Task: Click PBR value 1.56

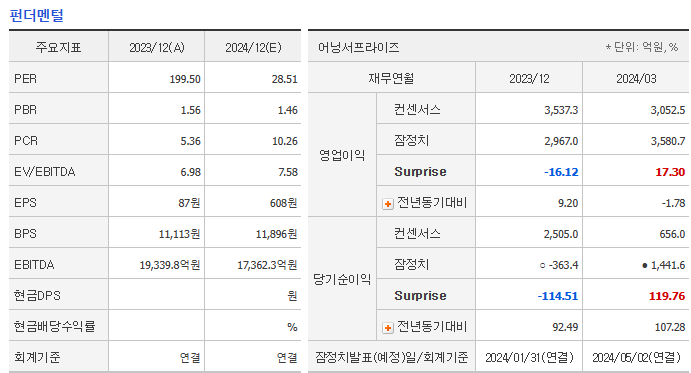Action: pos(190,110)
